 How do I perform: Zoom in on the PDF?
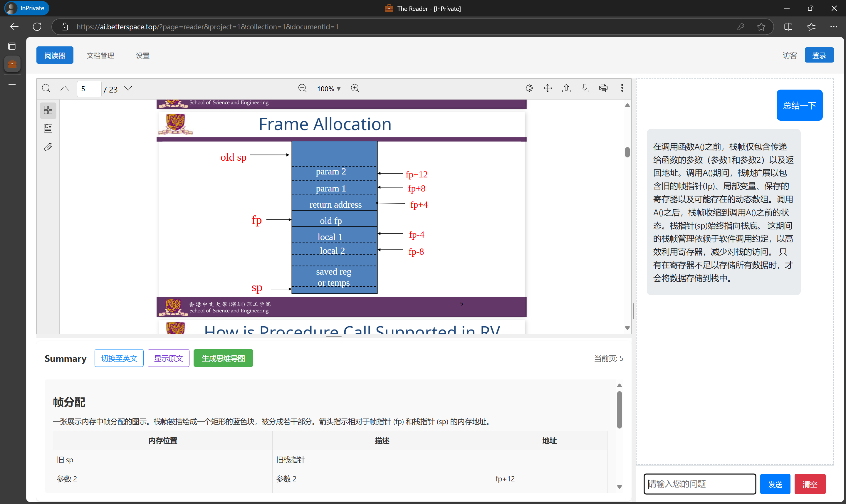(x=355, y=89)
